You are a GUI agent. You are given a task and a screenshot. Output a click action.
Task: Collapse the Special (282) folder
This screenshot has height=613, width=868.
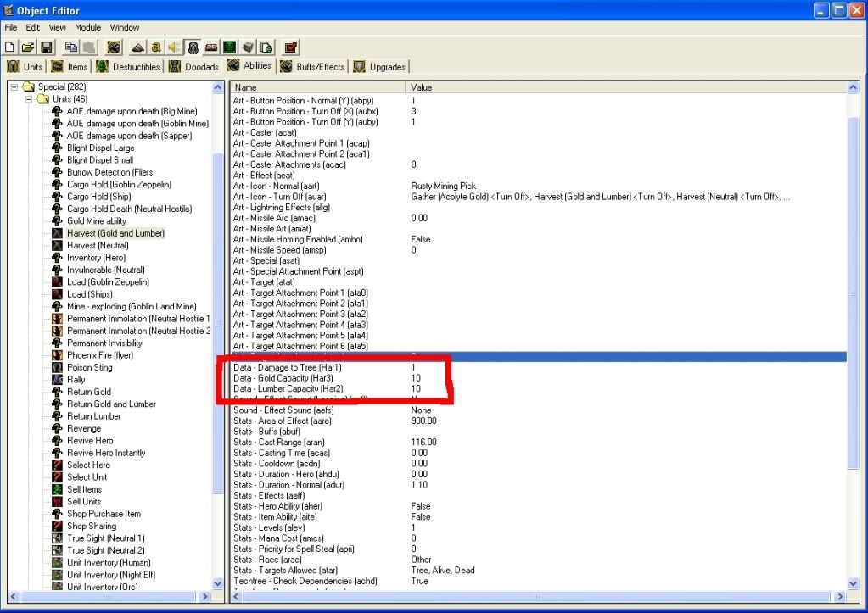click(x=14, y=86)
